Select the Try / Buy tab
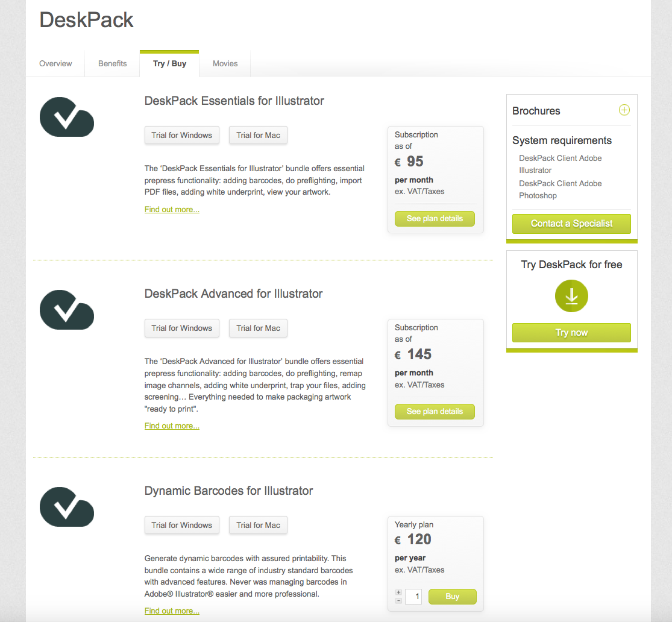Screen dimensions: 672x622 pos(169,63)
